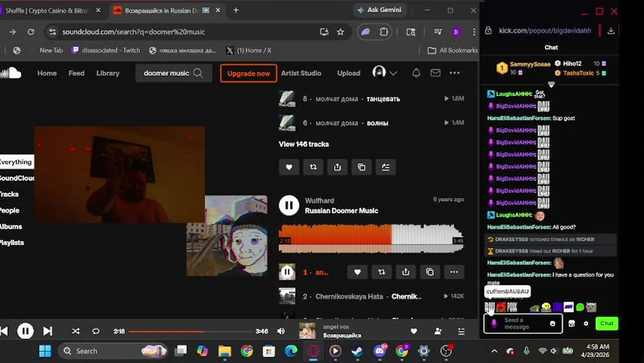Viewport: 644px width, 363px height.
Task: Click the Chrome address bar URL
Action: point(133,32)
